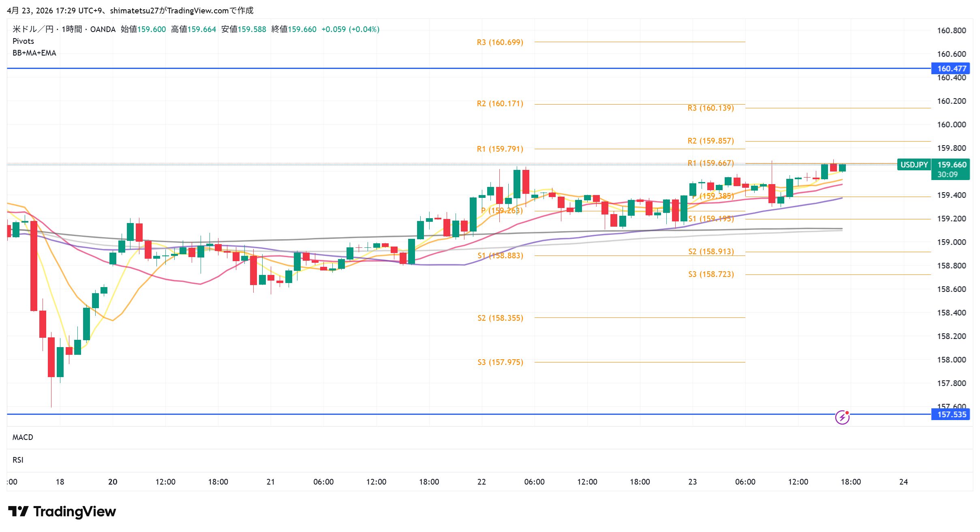The image size is (980, 532).
Task: Click the purple lightning bolt icon
Action: tap(842, 417)
